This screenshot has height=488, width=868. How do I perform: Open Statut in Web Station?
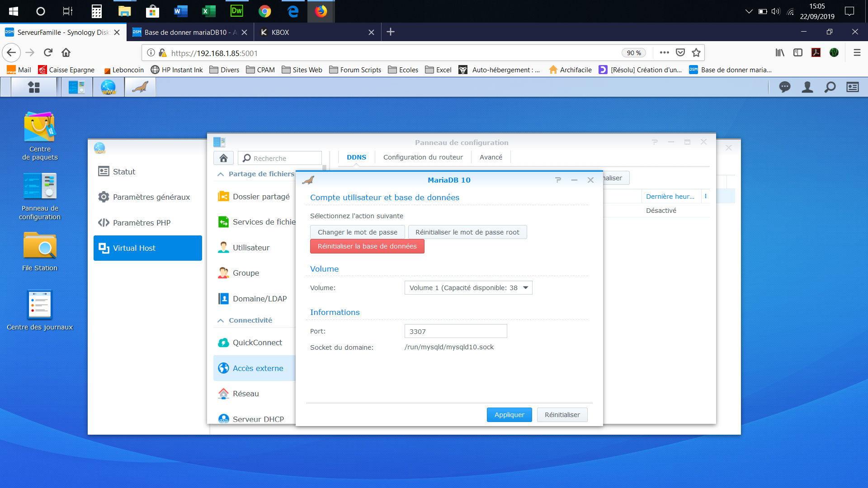click(148, 172)
